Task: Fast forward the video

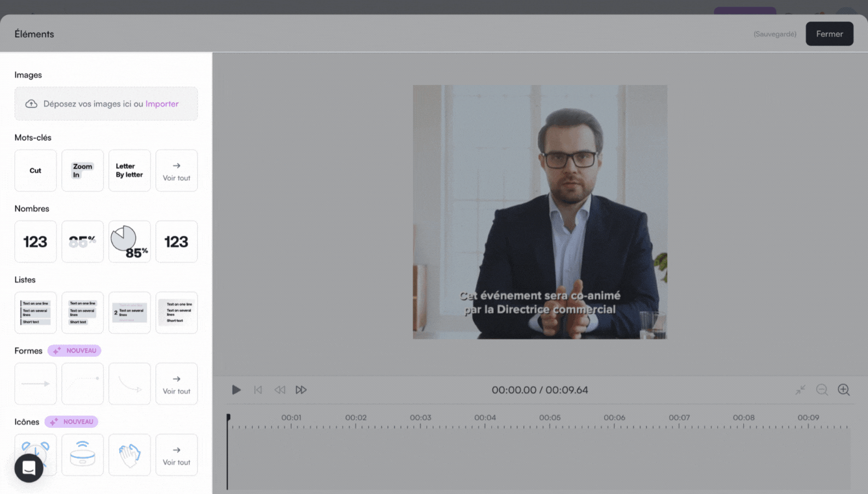Action: pos(301,390)
